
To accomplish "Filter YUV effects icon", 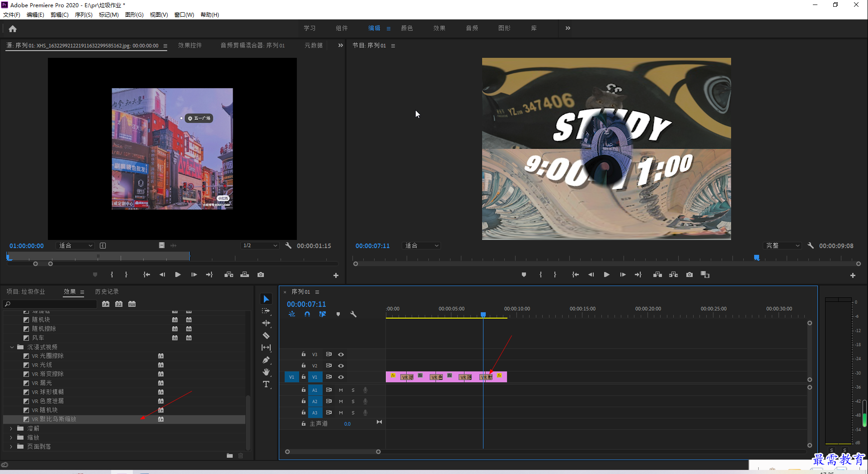I will tap(132, 304).
